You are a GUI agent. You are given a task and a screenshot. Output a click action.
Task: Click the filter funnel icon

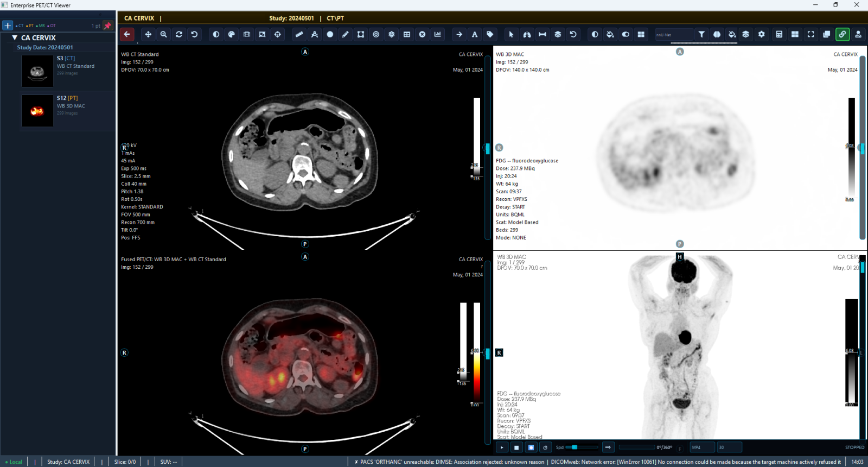pos(701,34)
